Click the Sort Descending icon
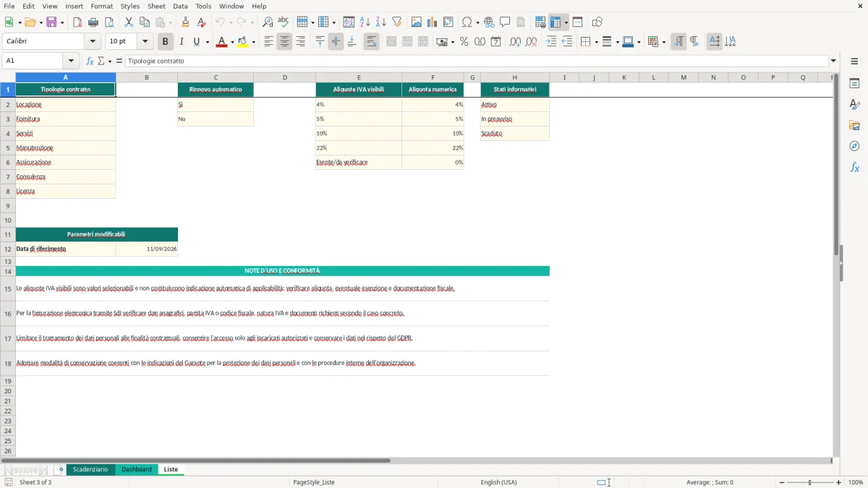The image size is (868, 488). [x=380, y=22]
